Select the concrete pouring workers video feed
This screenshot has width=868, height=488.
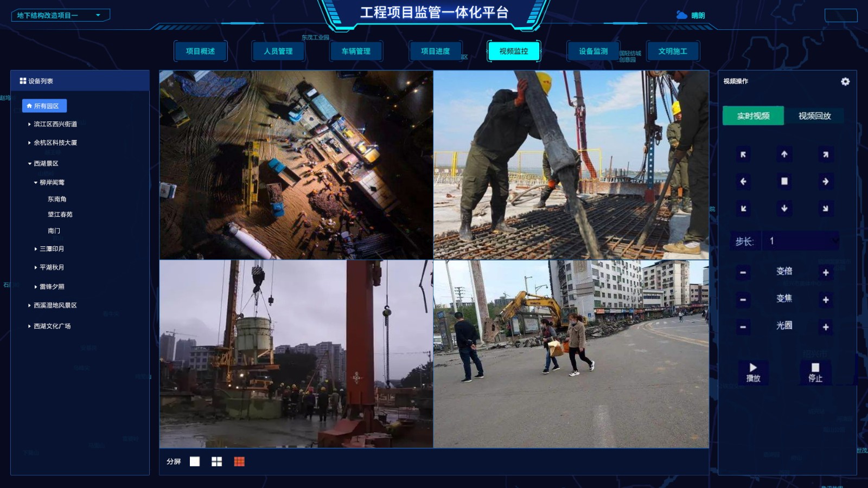point(571,165)
